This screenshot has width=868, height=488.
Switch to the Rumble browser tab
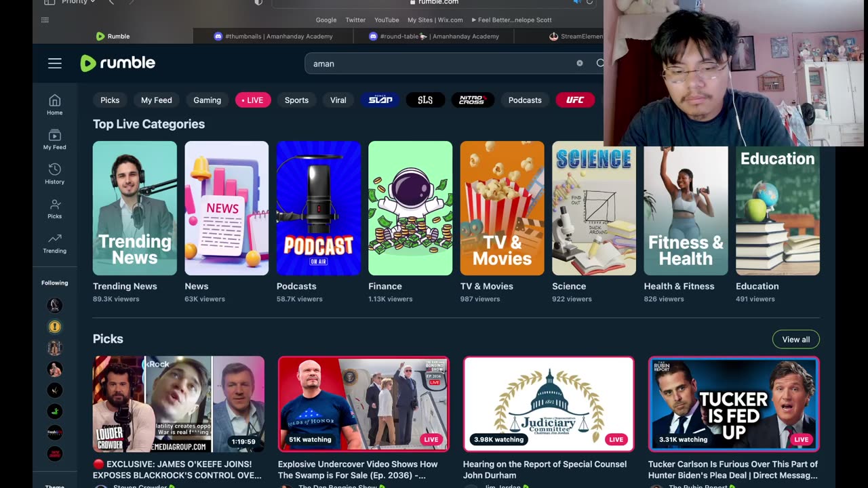[113, 36]
